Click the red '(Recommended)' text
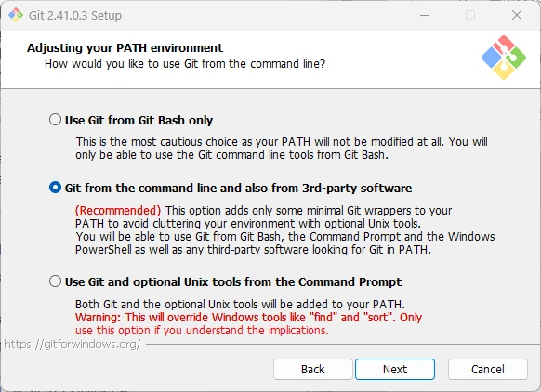541x392 pixels. point(118,210)
